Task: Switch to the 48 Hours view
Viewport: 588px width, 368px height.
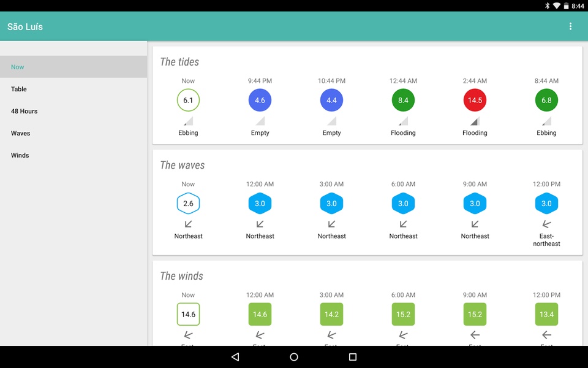Action: point(73,111)
